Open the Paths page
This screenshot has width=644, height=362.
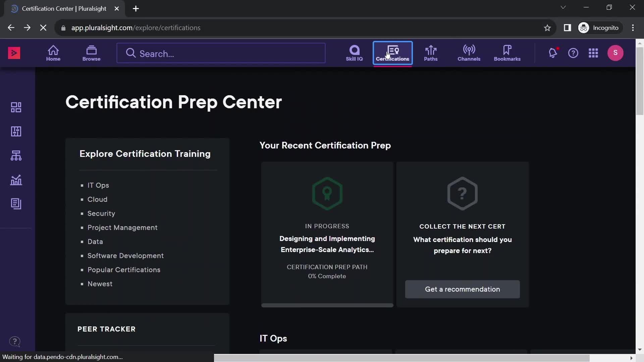(431, 53)
